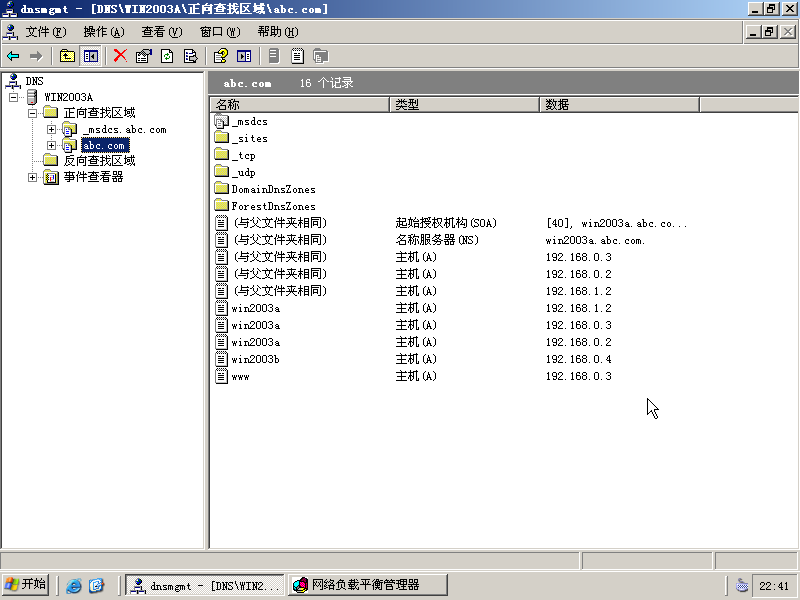Image resolution: width=800 pixels, height=600 pixels.
Task: Click the Help question mark toolbar icon
Action: [221, 56]
